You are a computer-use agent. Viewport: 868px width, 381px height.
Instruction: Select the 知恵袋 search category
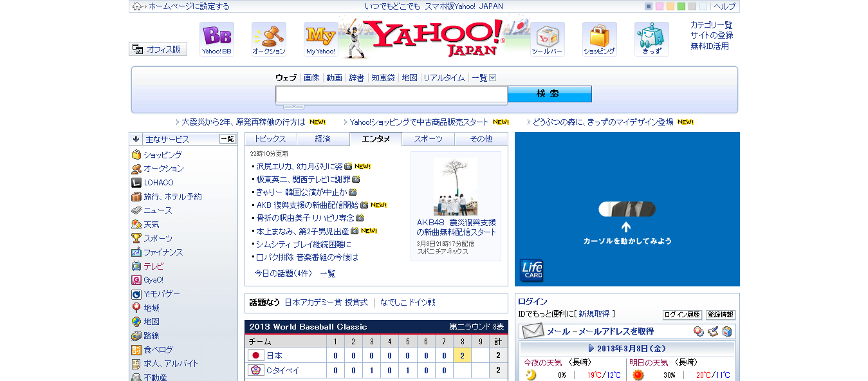pyautogui.click(x=383, y=78)
